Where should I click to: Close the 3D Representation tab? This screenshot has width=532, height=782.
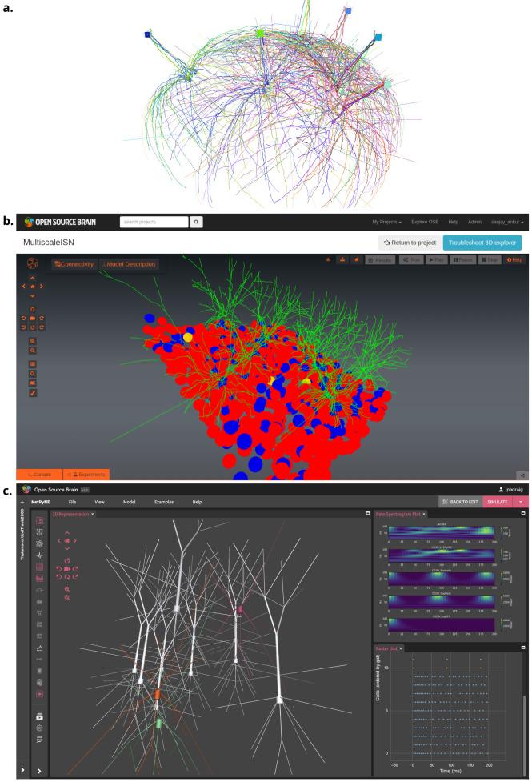(93, 514)
